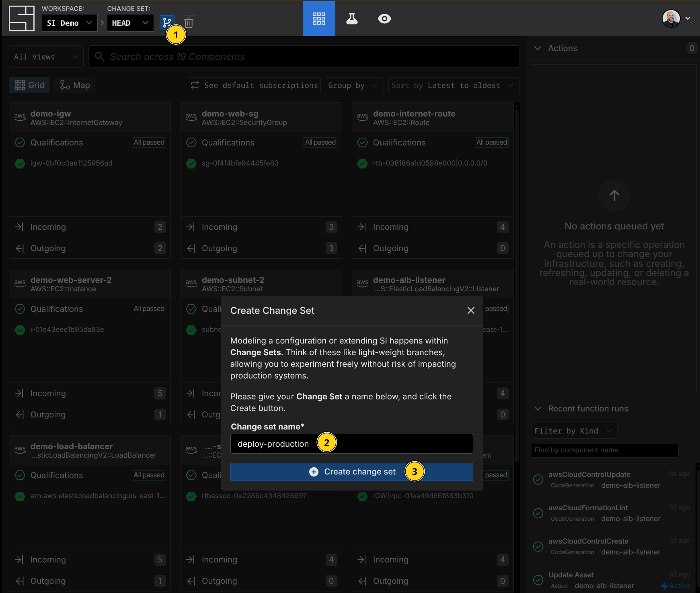Screen dimensions: 700x593
Task: Switch to Grid view
Action: point(29,85)
